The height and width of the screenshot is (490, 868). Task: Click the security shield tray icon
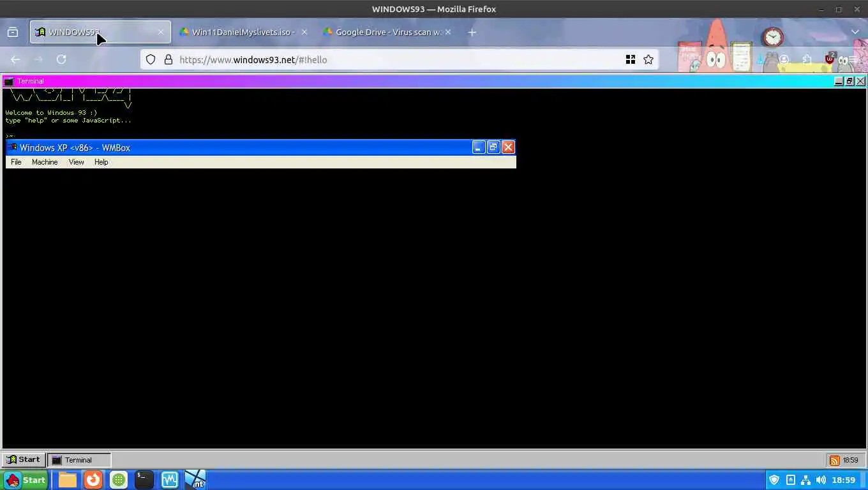774,480
